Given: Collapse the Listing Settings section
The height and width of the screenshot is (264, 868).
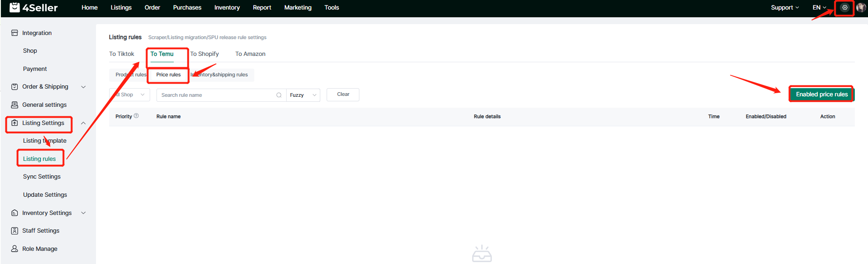Looking at the screenshot, I should (83, 123).
